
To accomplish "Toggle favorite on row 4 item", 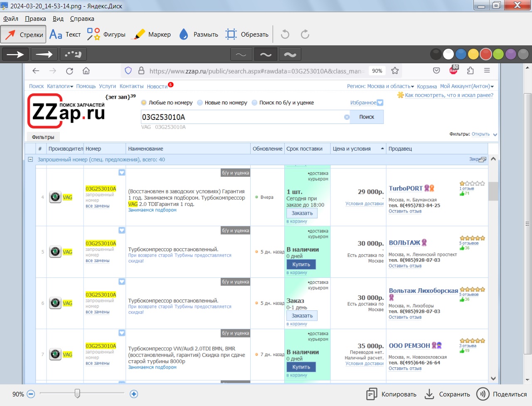I will click(x=122, y=172).
